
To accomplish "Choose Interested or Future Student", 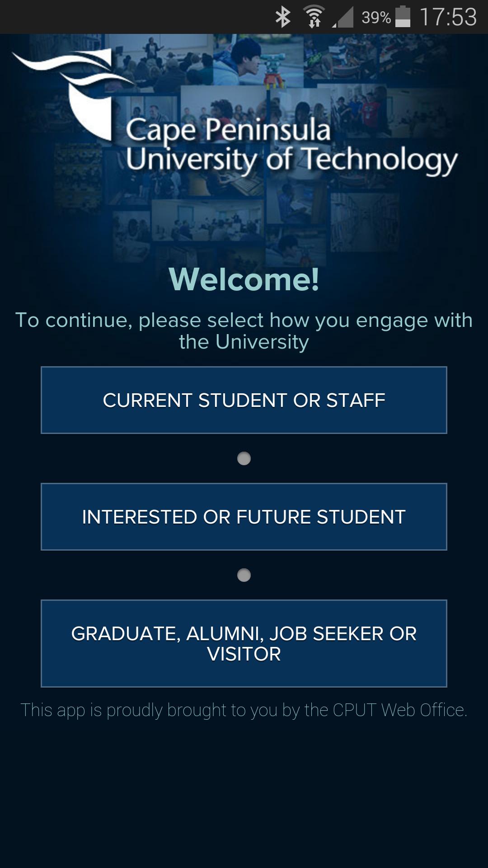I will coord(244,517).
